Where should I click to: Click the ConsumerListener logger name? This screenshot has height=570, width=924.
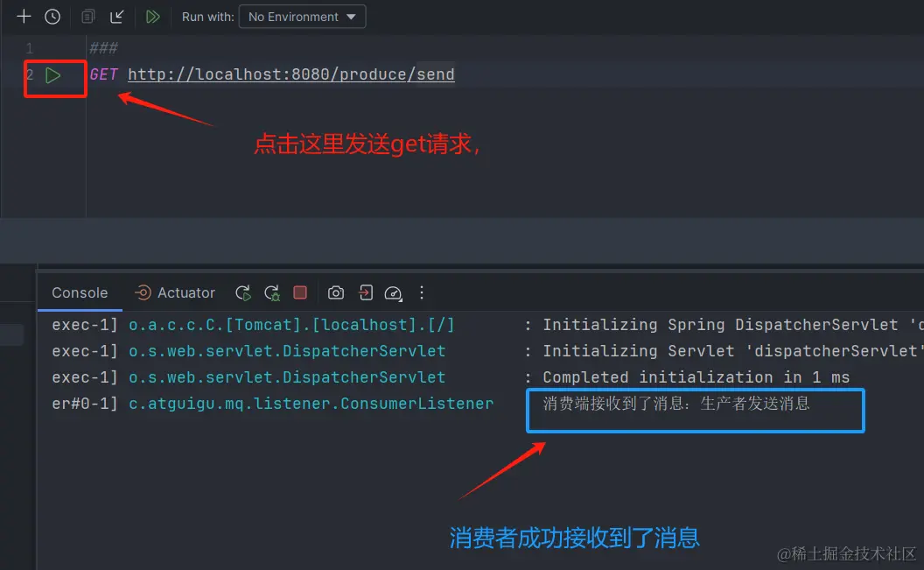coord(311,404)
